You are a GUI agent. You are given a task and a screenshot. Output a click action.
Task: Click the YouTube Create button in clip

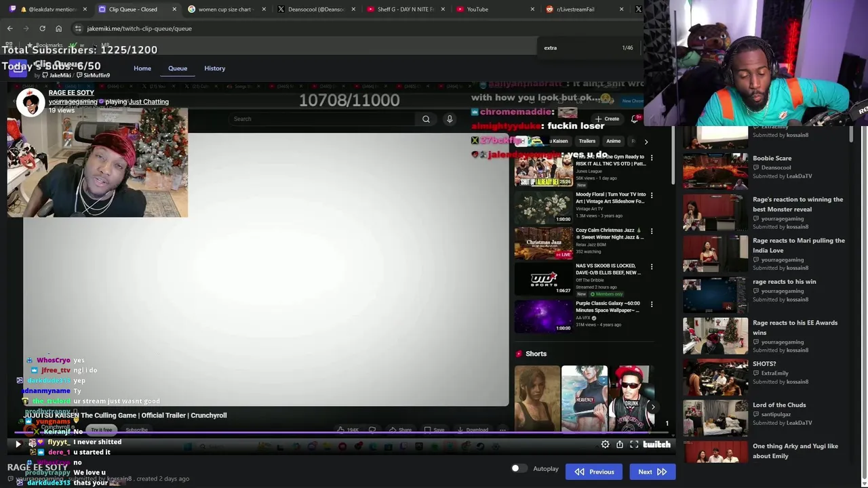point(608,119)
